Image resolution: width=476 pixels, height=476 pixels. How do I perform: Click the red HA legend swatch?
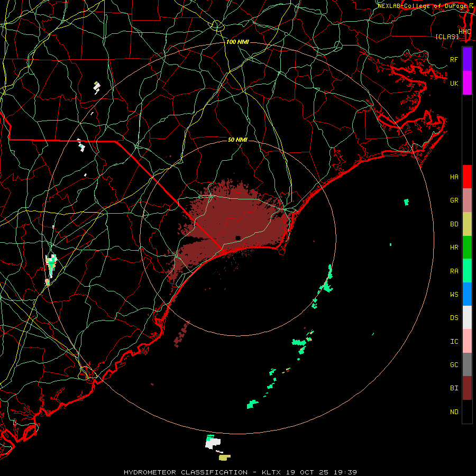467,177
